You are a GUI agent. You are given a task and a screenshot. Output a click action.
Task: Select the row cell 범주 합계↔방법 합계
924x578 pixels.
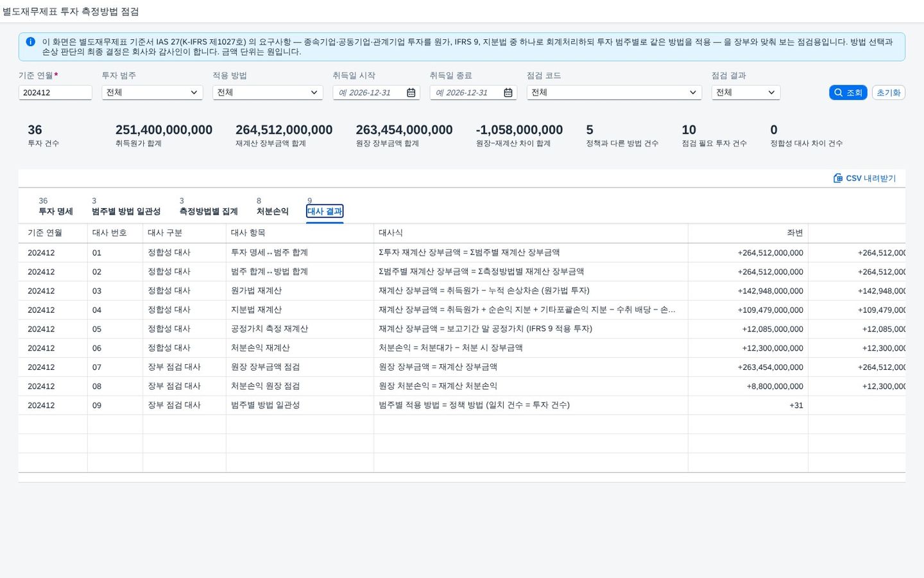point(300,272)
